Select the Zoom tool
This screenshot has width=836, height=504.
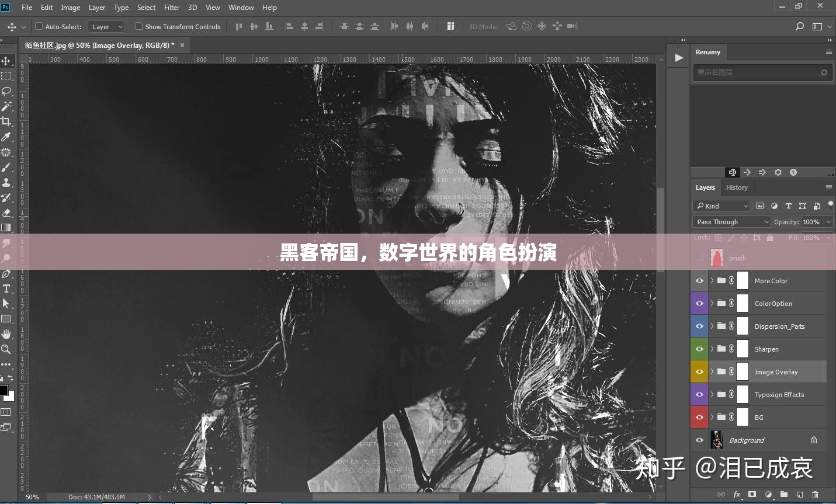click(x=6, y=349)
